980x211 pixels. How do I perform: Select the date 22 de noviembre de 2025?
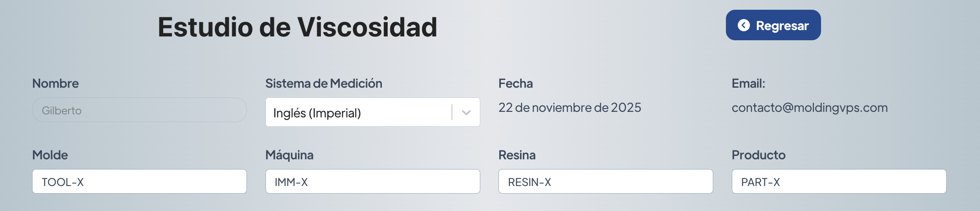point(569,108)
